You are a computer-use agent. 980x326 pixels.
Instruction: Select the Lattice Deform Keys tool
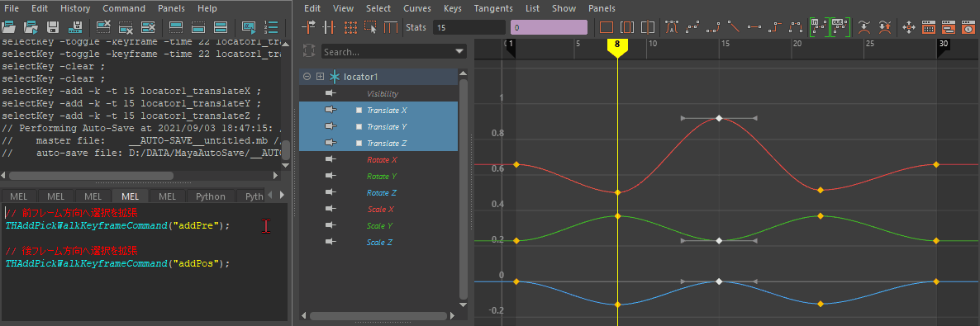(350, 27)
